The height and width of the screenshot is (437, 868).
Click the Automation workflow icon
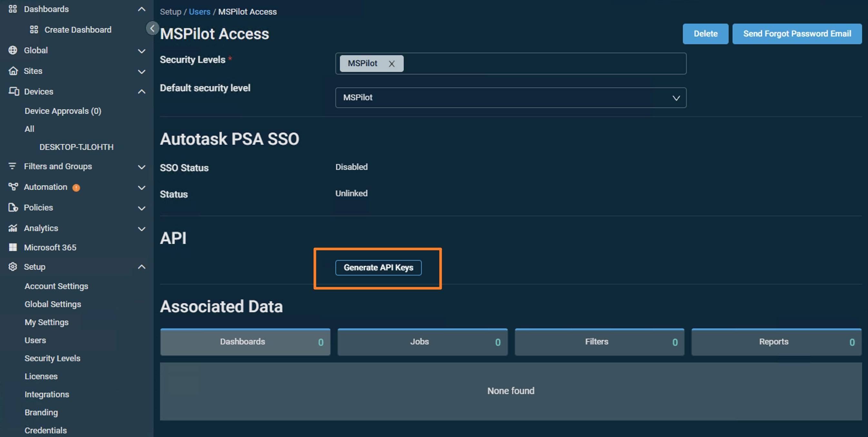pos(13,187)
